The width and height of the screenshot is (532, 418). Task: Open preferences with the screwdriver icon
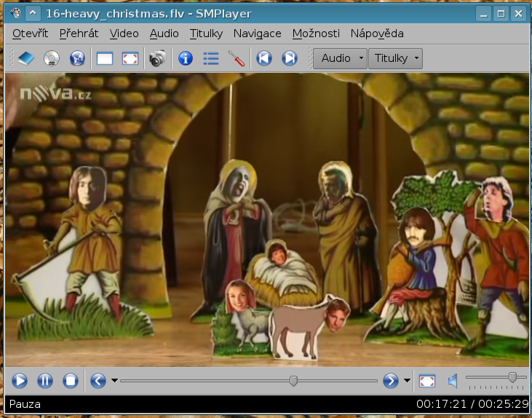237,58
